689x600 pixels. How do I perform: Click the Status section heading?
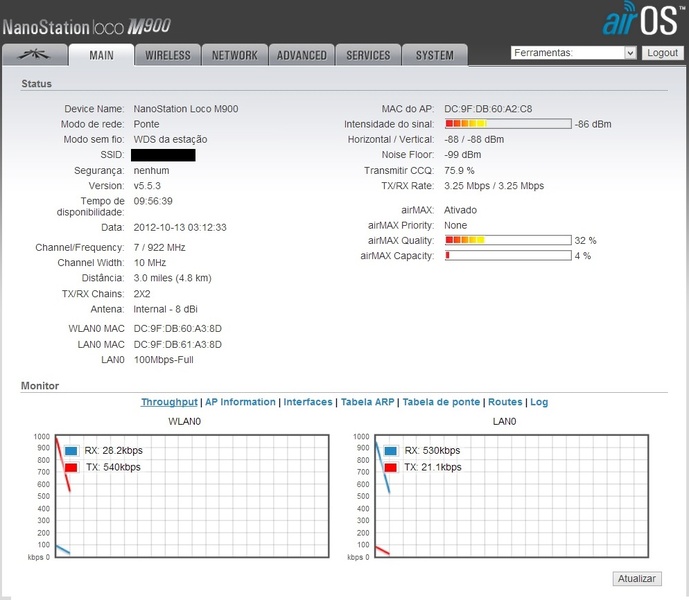click(36, 84)
